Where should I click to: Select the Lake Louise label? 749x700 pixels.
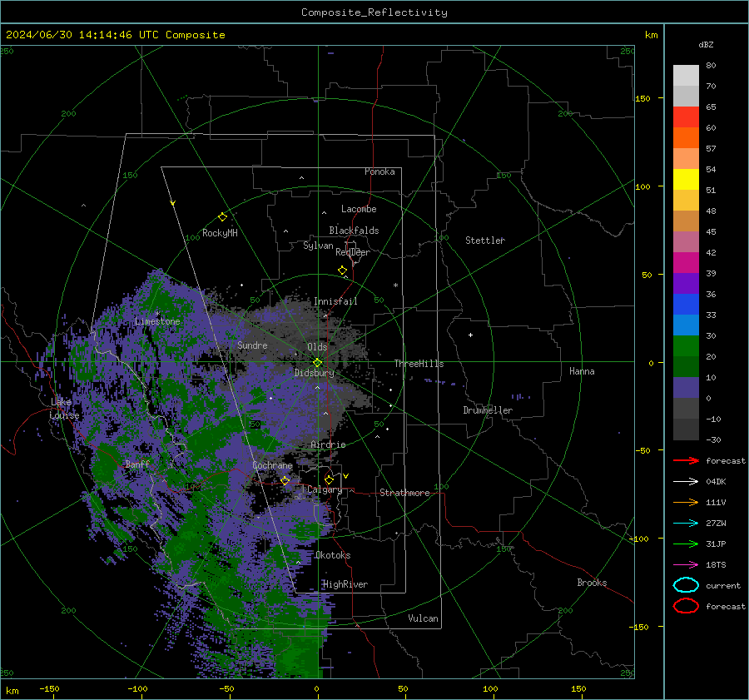coord(64,409)
